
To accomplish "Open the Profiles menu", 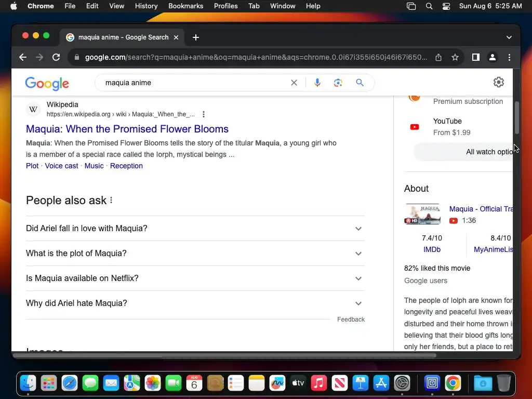I will point(225,6).
